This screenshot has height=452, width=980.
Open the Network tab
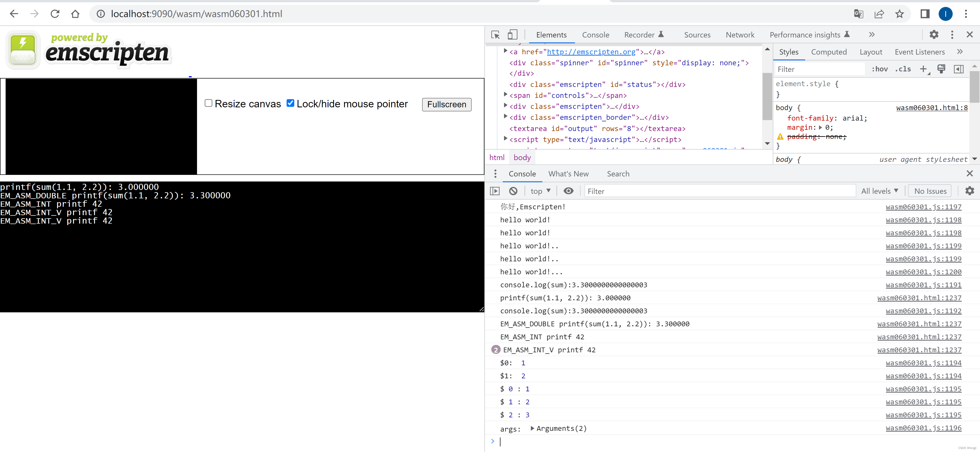tap(740, 35)
